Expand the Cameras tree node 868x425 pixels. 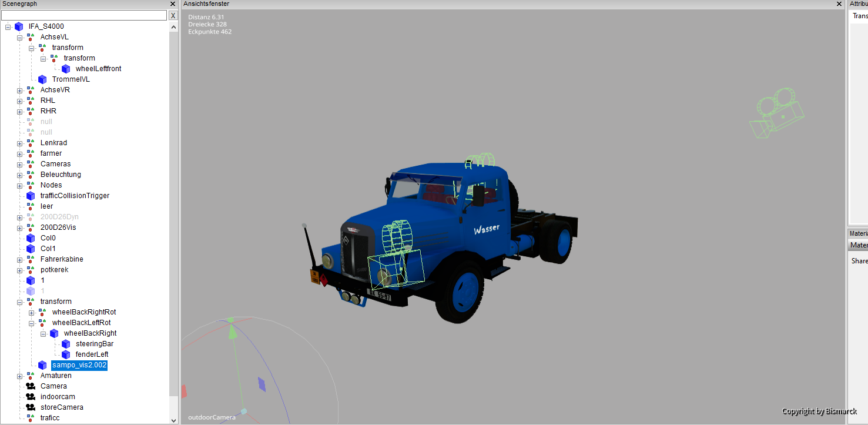coord(20,164)
